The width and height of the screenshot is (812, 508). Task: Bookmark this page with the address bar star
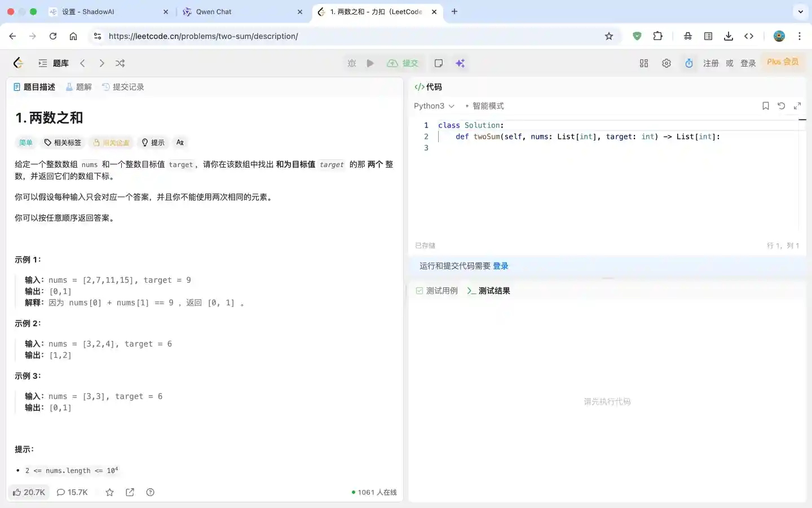coord(609,36)
